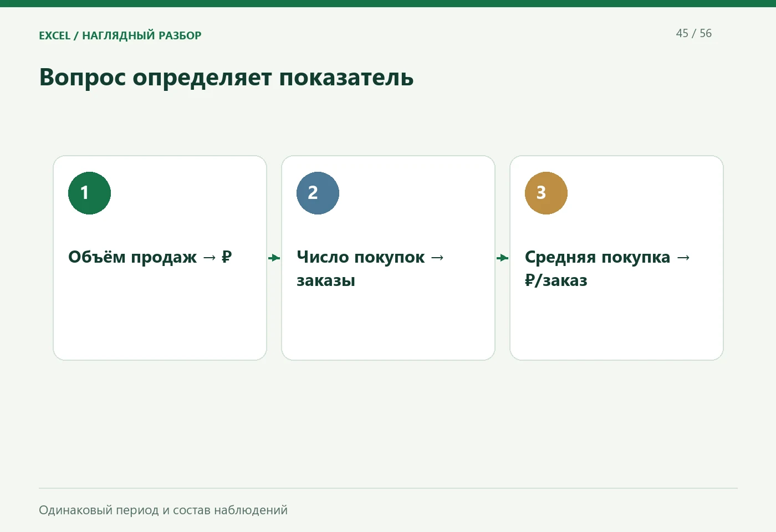776x532 pixels.
Task: Click header 'EXCEL / НАГЛЯДНЫЙ РАЗБОР'
Action: click(120, 35)
